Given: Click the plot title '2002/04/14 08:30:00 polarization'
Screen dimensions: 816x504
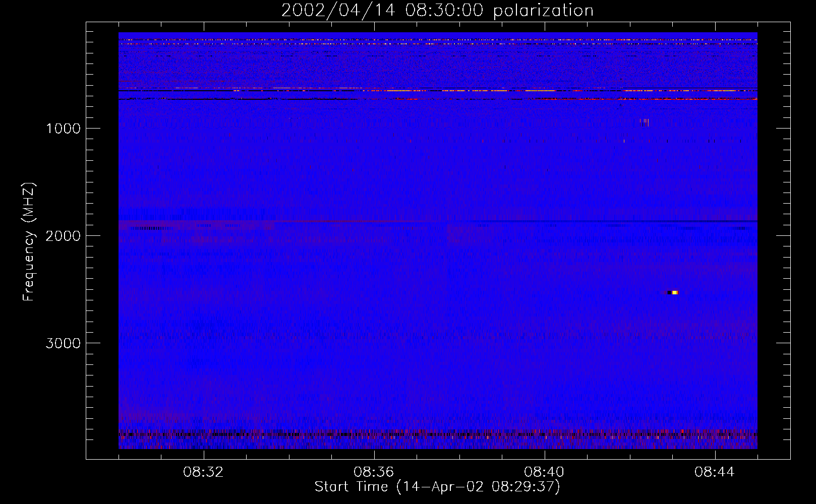Looking at the screenshot, I should click(437, 11).
